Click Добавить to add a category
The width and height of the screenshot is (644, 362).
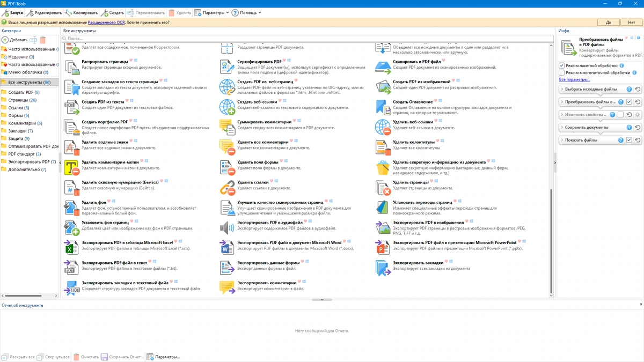[x=14, y=40]
